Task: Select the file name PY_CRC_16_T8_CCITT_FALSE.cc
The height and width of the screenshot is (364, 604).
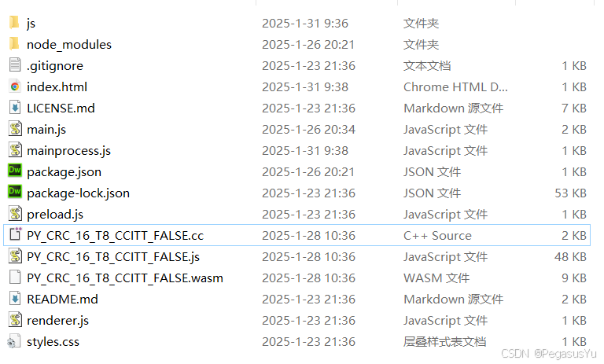Action: (x=115, y=235)
